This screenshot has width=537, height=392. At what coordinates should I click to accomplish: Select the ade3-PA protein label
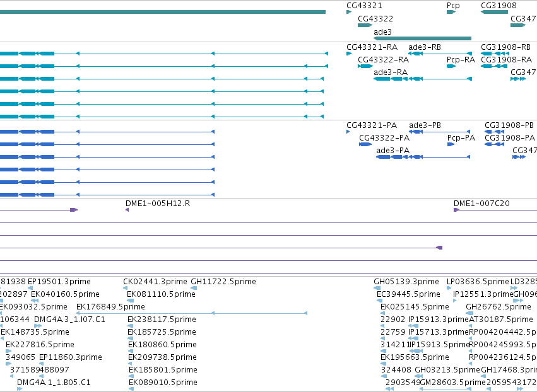392,151
